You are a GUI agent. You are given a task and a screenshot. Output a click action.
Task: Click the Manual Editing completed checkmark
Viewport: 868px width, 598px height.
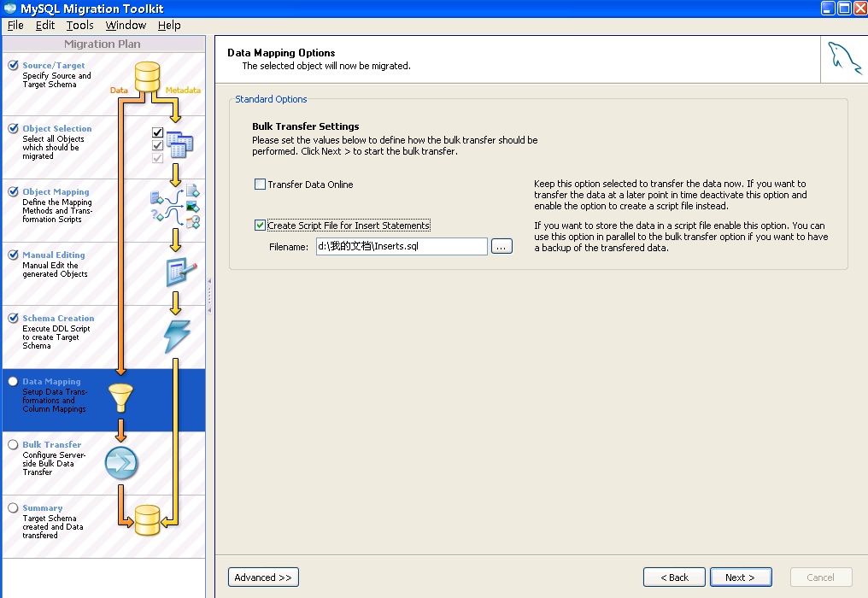coord(14,255)
